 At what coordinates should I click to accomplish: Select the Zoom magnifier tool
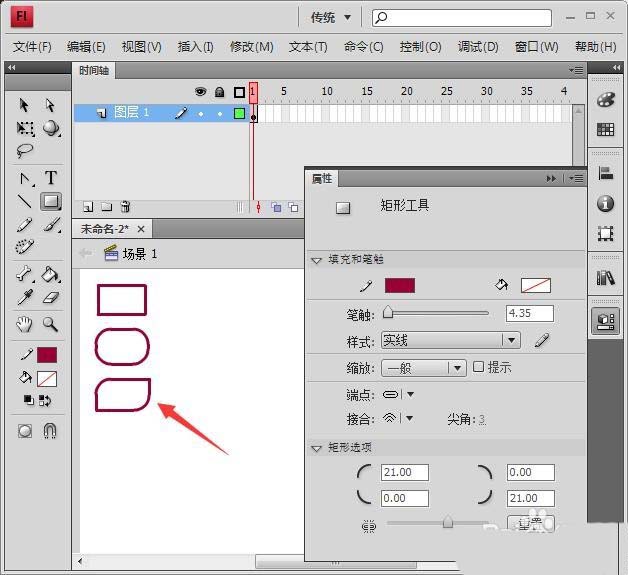(50, 324)
